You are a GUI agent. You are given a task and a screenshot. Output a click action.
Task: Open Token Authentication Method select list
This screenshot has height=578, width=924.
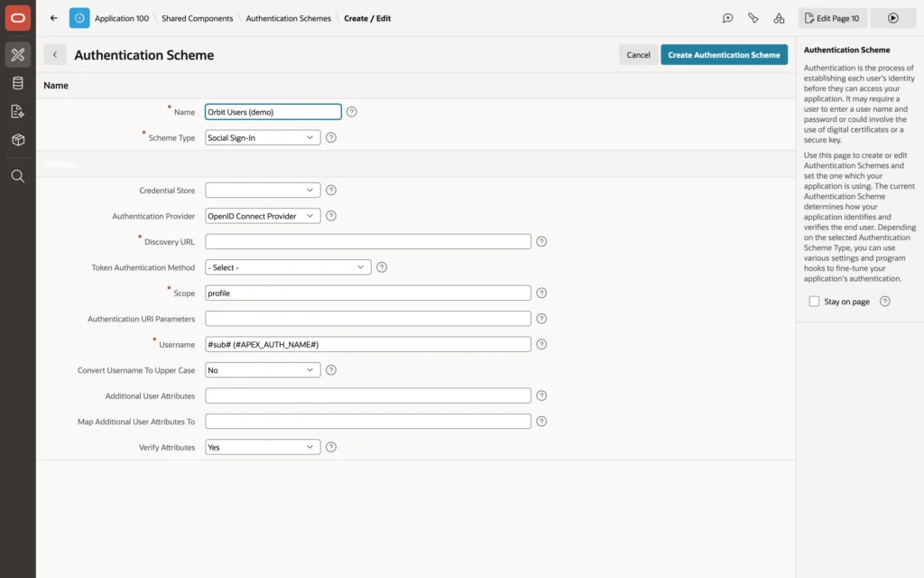[x=288, y=267]
